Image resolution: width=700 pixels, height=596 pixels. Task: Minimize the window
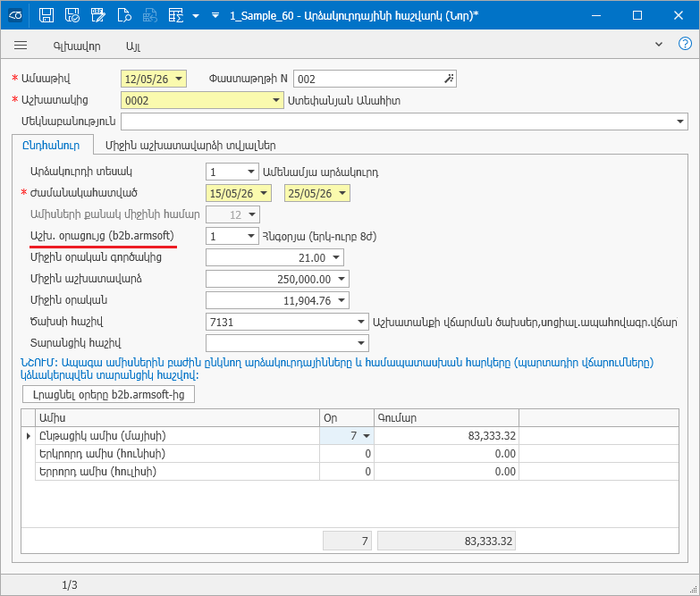pos(596,15)
